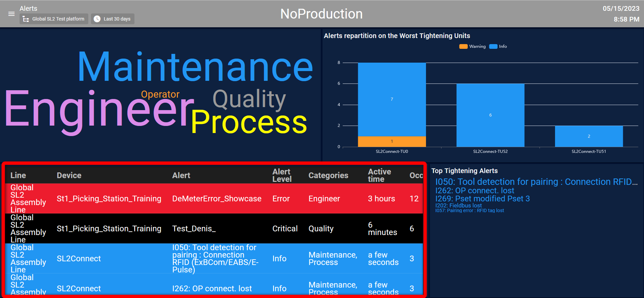This screenshot has width=644, height=298.
Task: Click the SL2Connect-TU52 bar
Action: [x=490, y=115]
